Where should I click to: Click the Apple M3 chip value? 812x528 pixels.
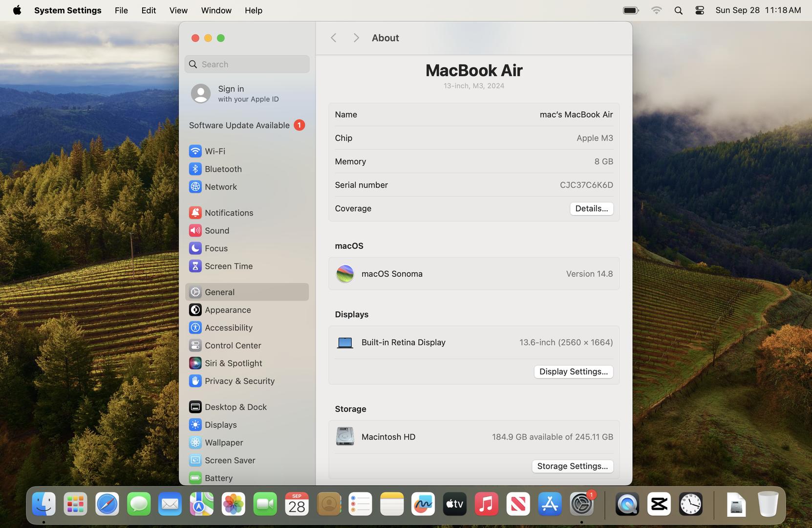tap(595, 138)
